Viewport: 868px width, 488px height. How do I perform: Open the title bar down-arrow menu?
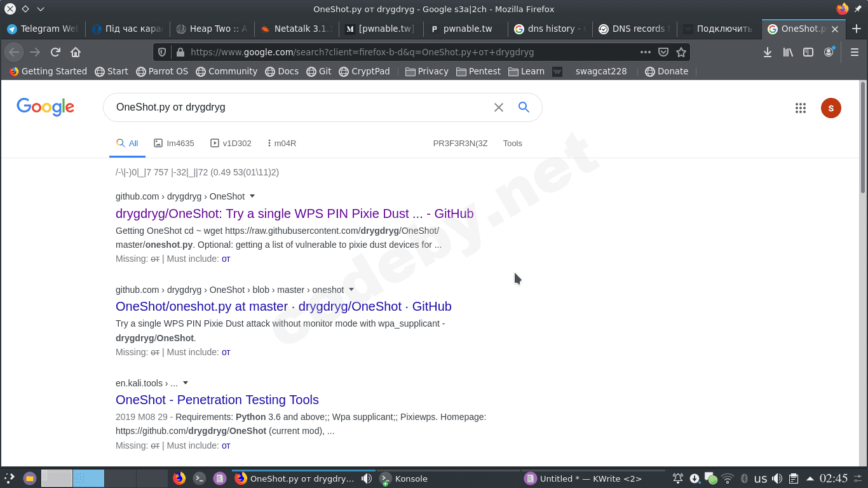tap(41, 9)
